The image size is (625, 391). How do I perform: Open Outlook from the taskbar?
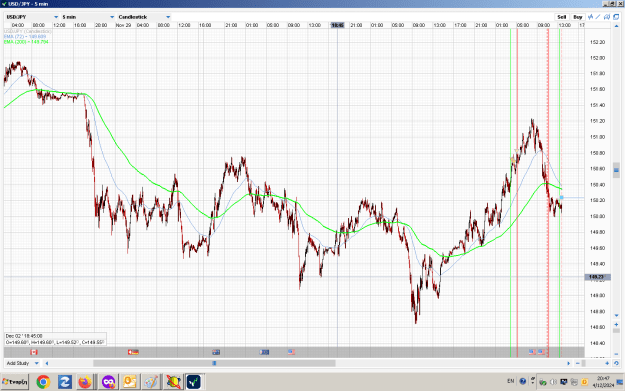click(130, 382)
